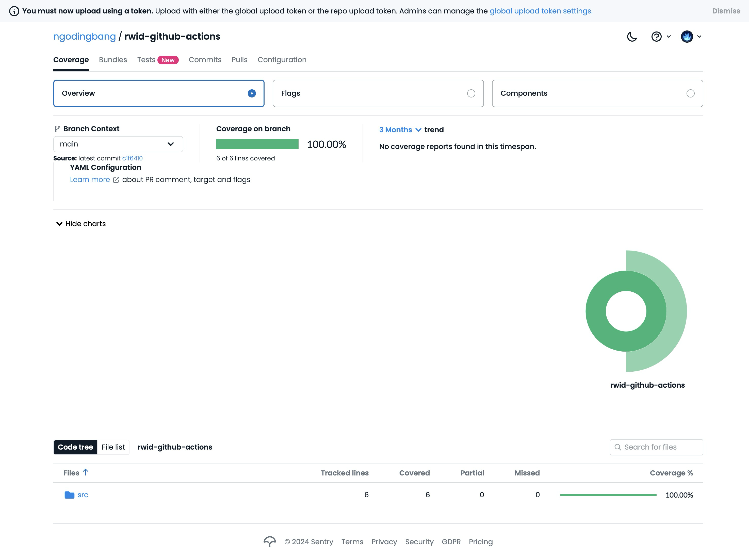Click the GDPR footer link
749x560 pixels.
point(451,542)
